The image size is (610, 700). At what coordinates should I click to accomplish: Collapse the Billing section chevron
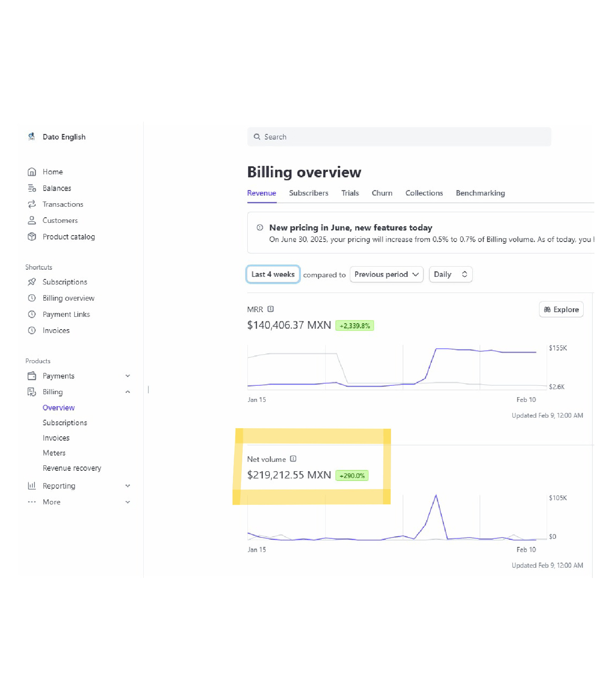[x=128, y=392]
